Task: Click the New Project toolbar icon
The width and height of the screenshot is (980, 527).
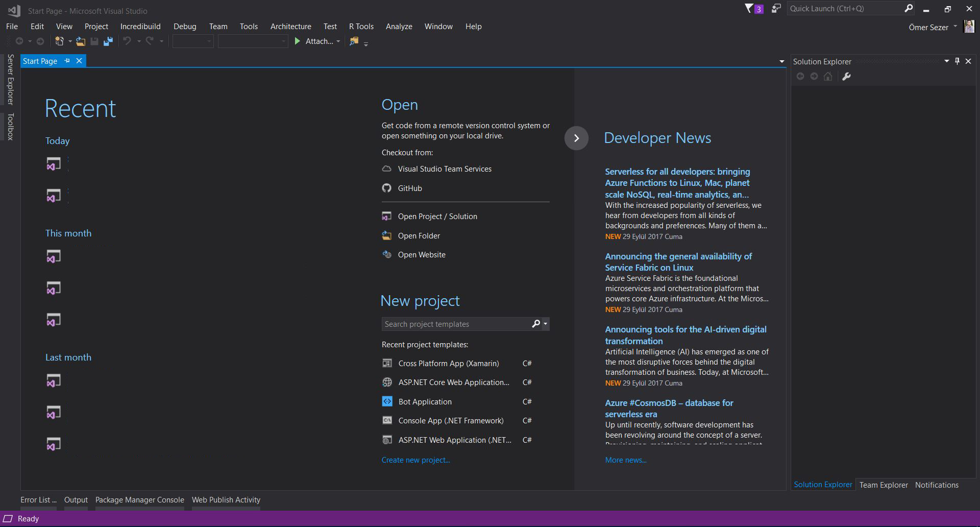Action: pos(60,41)
